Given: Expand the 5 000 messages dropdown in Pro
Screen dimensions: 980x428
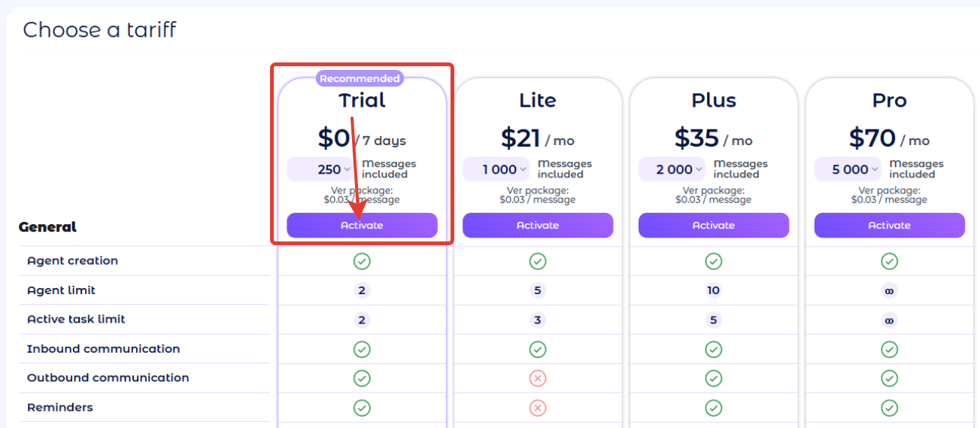Looking at the screenshot, I should (848, 169).
